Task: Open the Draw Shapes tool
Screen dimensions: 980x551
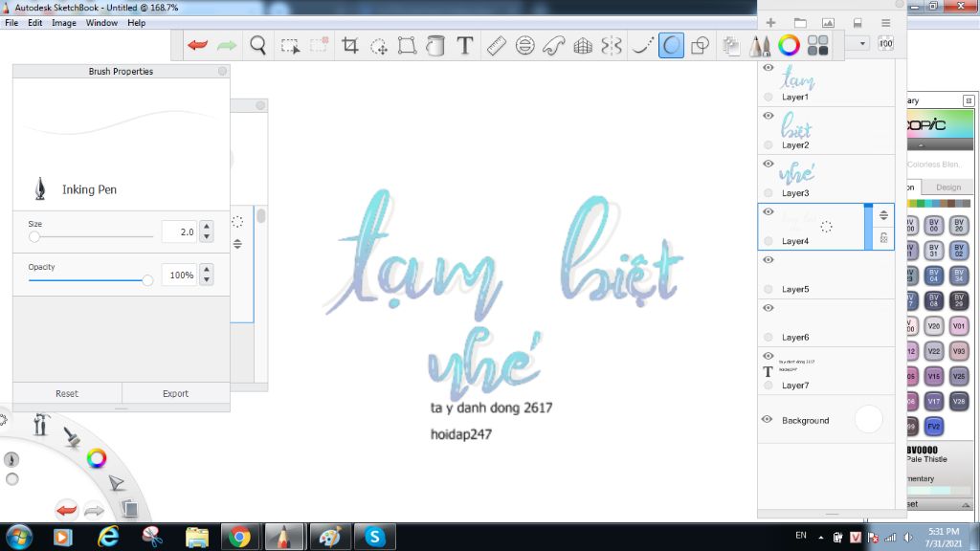Action: point(700,45)
